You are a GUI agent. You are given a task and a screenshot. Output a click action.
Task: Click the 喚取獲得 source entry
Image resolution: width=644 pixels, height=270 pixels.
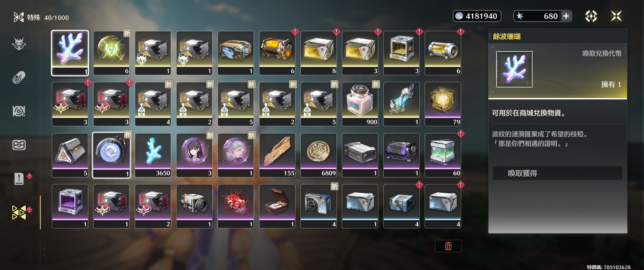click(558, 173)
